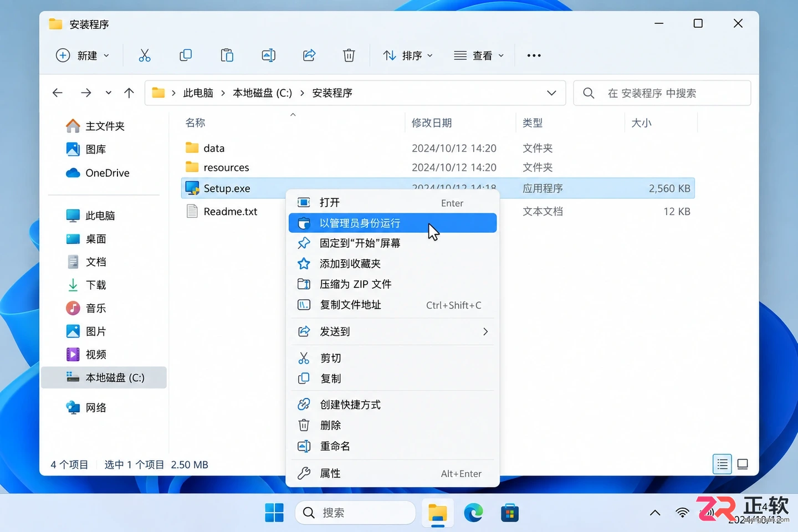This screenshot has height=532, width=798.
Task: Click the Share icon in the toolbar
Action: click(309, 55)
